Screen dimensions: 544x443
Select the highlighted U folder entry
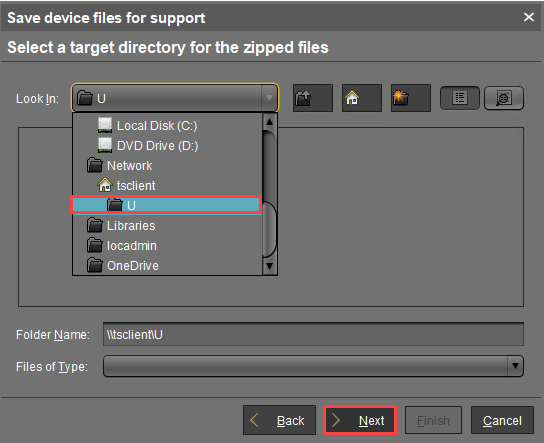click(x=166, y=205)
